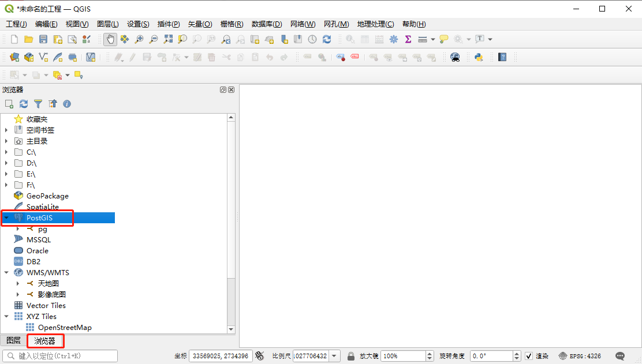This screenshot has width=642, height=364.
Task: Close the 浏览器 panel
Action: [232, 89]
